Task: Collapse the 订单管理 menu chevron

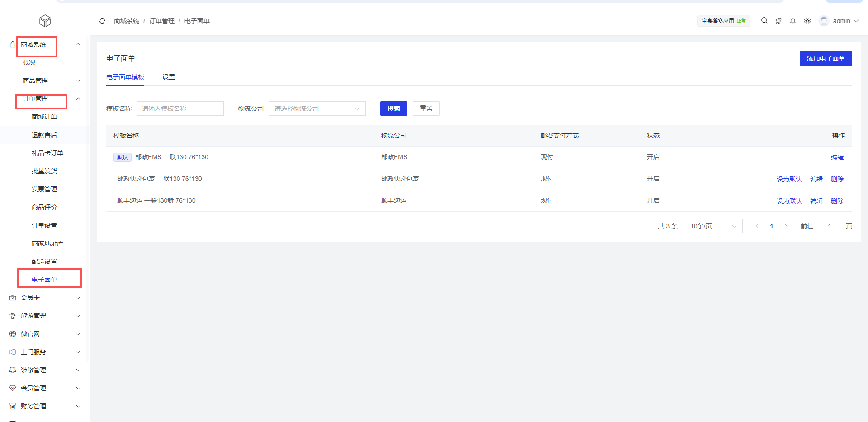Action: click(78, 99)
